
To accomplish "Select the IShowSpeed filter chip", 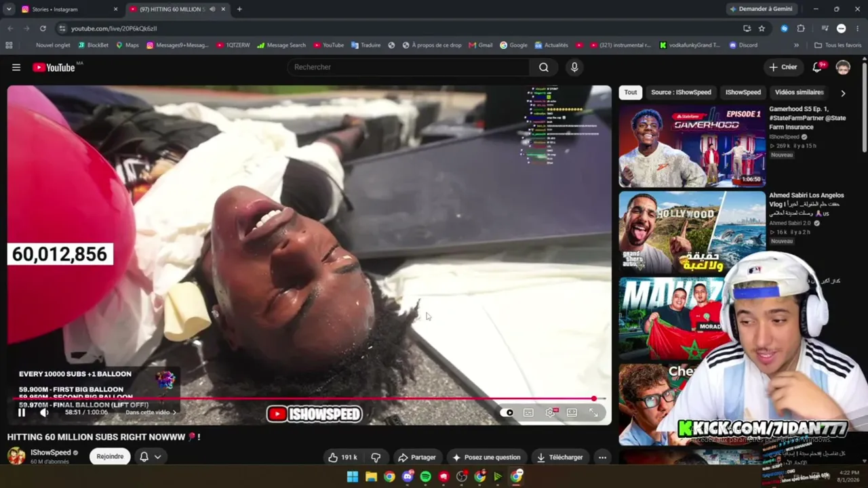I will coord(743,92).
